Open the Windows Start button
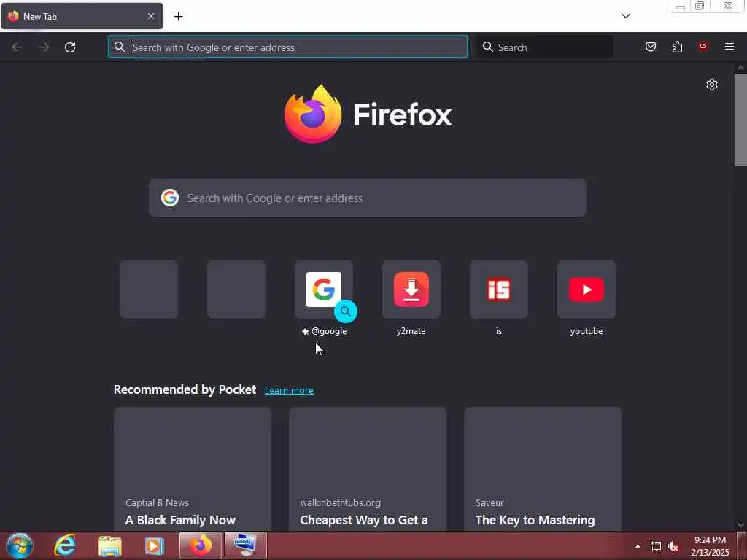Viewport: 747px width, 560px height. click(x=20, y=545)
